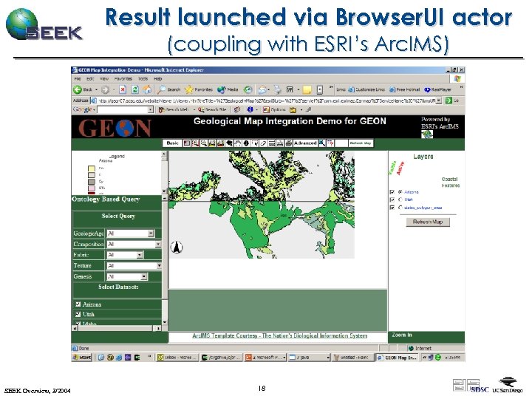This screenshot has width=532, height=399.
Task: Toggle states polygon layer visibility checkbox
Action: click(x=392, y=208)
